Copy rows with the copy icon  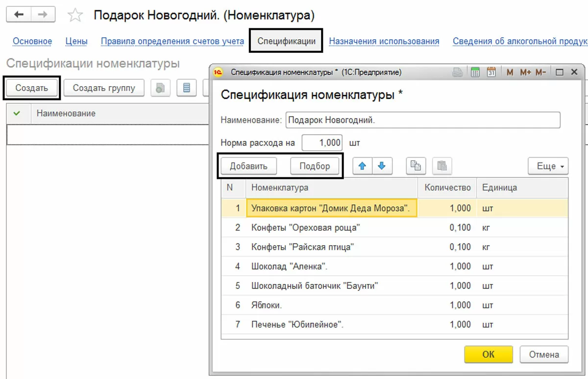click(x=416, y=166)
